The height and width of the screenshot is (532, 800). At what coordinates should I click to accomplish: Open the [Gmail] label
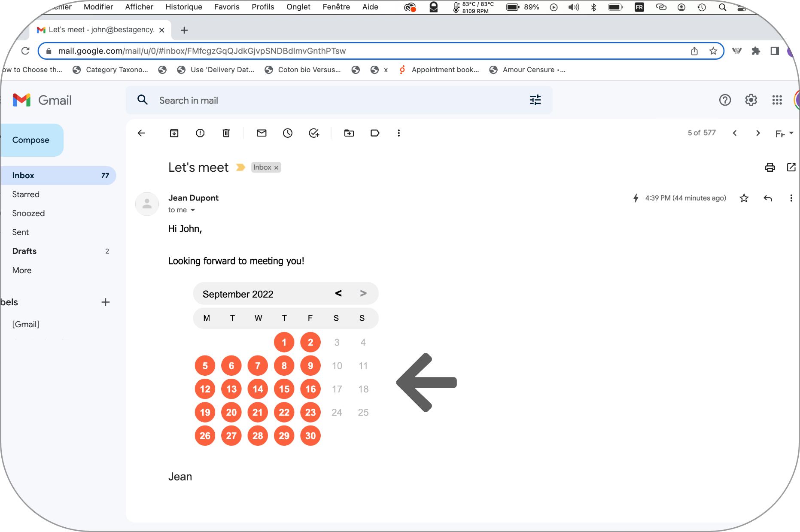pyautogui.click(x=26, y=324)
